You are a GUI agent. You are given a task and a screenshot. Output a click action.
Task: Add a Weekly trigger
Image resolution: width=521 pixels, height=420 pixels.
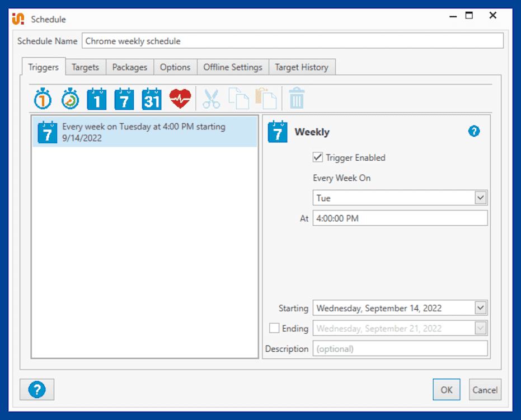coord(124,99)
